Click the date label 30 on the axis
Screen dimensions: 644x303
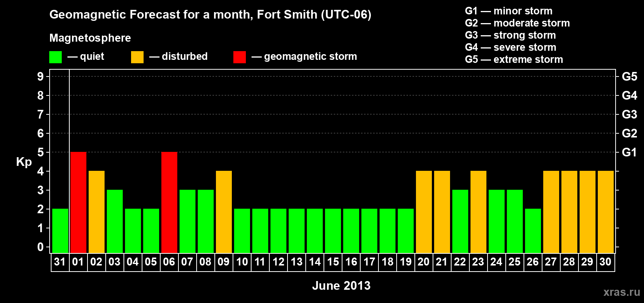tap(605, 262)
